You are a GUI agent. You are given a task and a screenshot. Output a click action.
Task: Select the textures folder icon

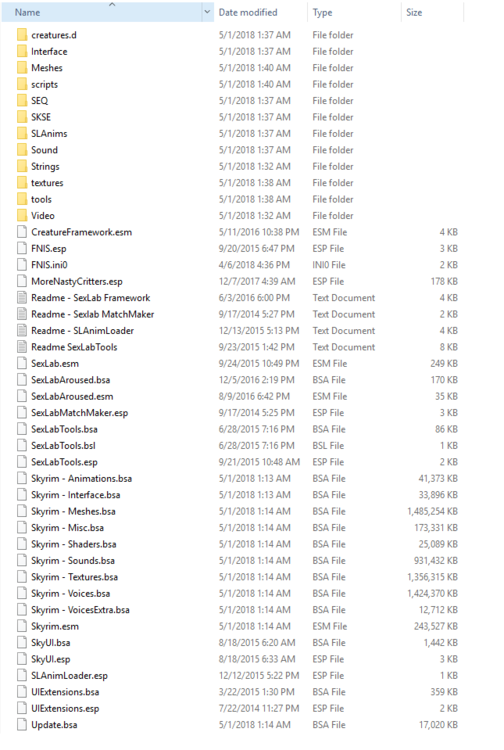[22, 183]
